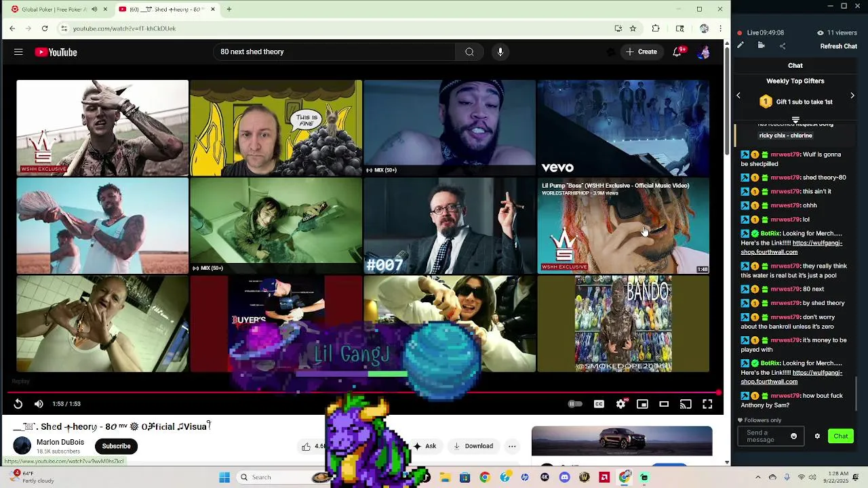Focus the YouTube search box
Screen dimensions: 868x488
pyautogui.click(x=336, y=52)
